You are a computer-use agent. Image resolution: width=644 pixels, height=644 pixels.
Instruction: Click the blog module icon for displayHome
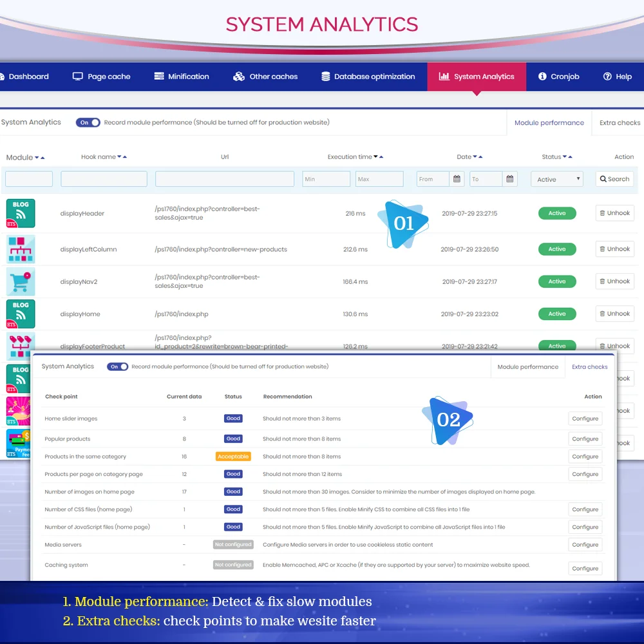pyautogui.click(x=21, y=314)
